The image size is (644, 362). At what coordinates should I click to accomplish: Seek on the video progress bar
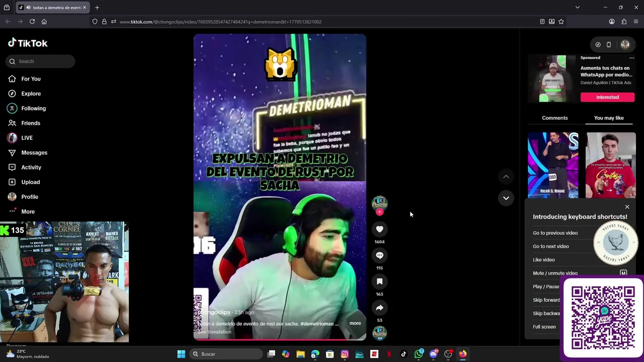coord(280,339)
